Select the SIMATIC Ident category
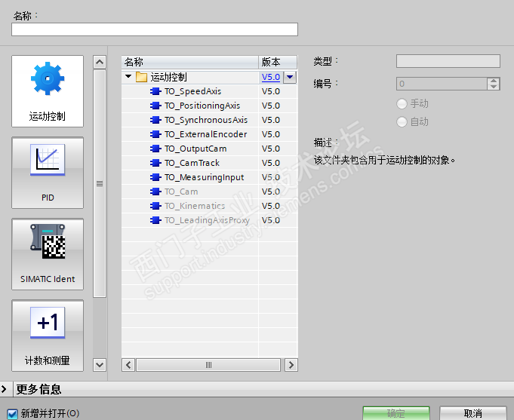This screenshot has height=420, width=514. (x=48, y=254)
